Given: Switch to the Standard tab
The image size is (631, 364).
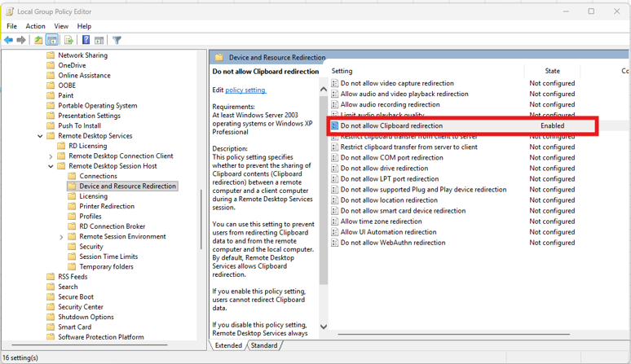Looking at the screenshot, I should pos(263,345).
